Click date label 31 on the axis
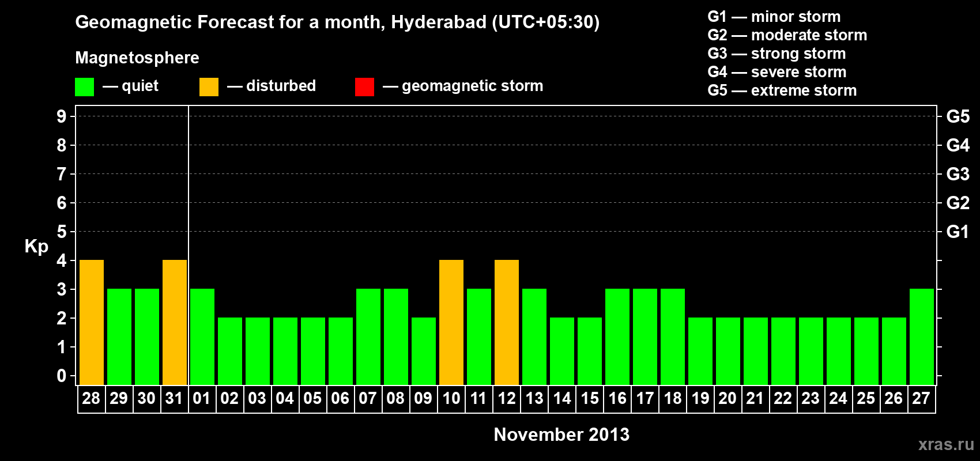Image resolution: width=980 pixels, height=461 pixels. (174, 398)
